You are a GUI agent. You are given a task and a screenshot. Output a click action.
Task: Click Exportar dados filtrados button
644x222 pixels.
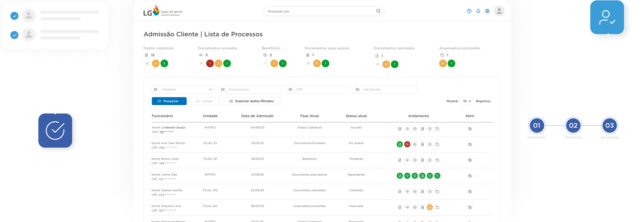click(x=252, y=101)
